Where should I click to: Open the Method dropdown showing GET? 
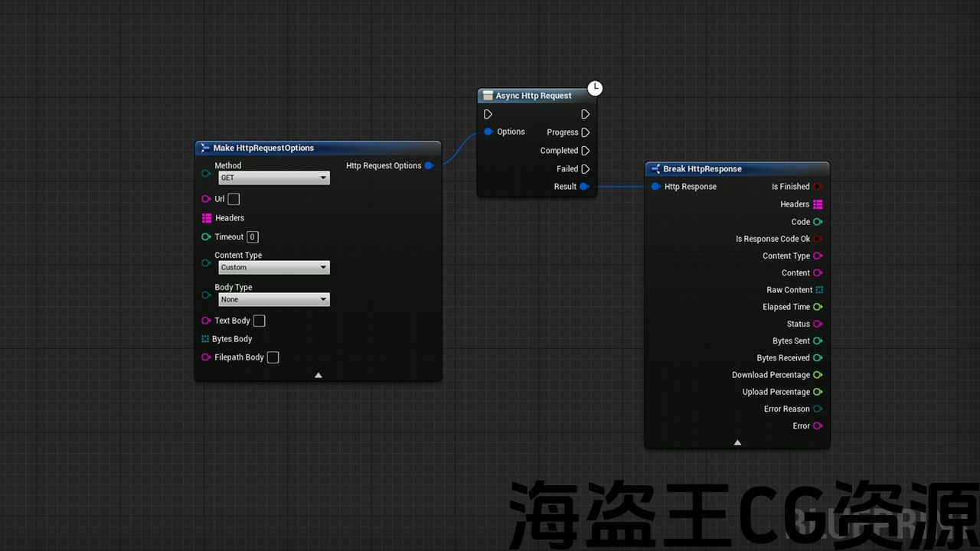pyautogui.click(x=273, y=178)
